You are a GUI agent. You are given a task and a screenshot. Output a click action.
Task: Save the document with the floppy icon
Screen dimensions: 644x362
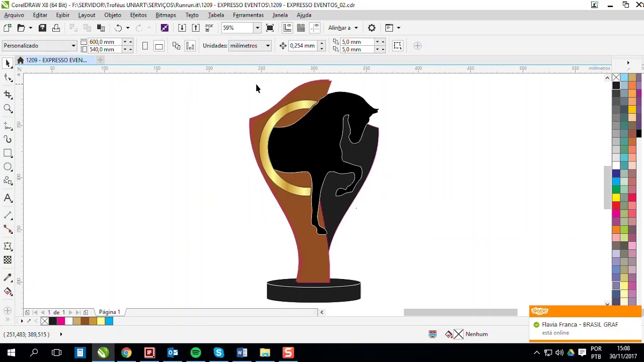[42, 28]
